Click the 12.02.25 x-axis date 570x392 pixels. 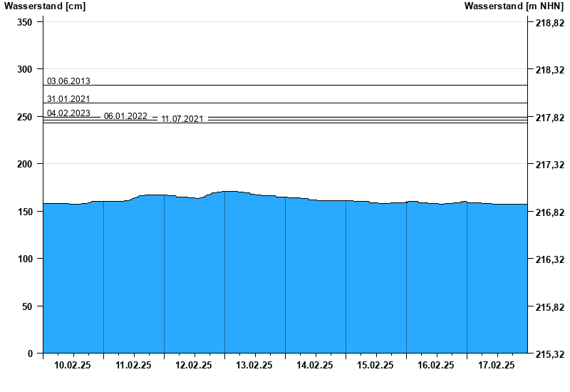[194, 365]
